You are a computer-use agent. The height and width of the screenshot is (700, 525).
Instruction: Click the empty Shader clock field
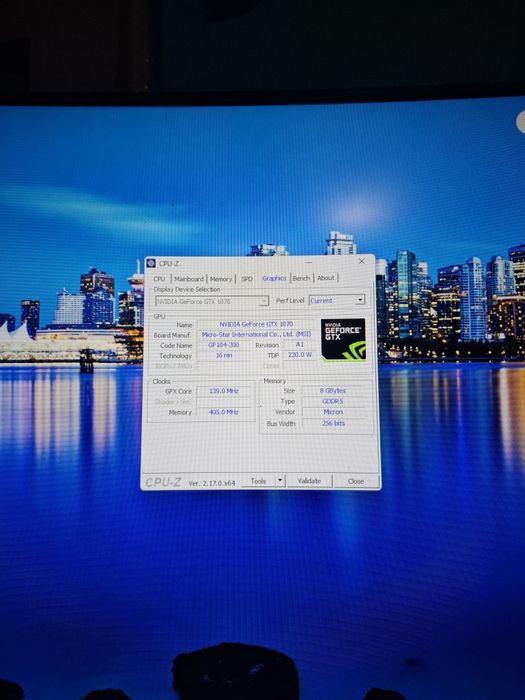coord(224,402)
